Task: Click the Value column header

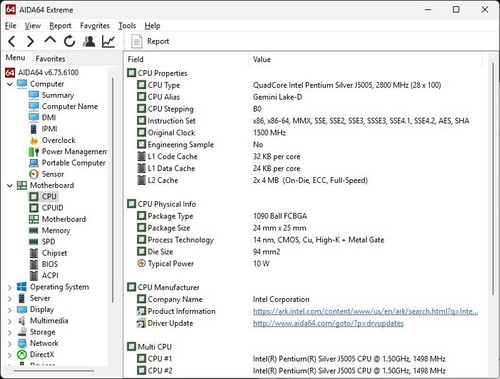Action: click(x=366, y=59)
